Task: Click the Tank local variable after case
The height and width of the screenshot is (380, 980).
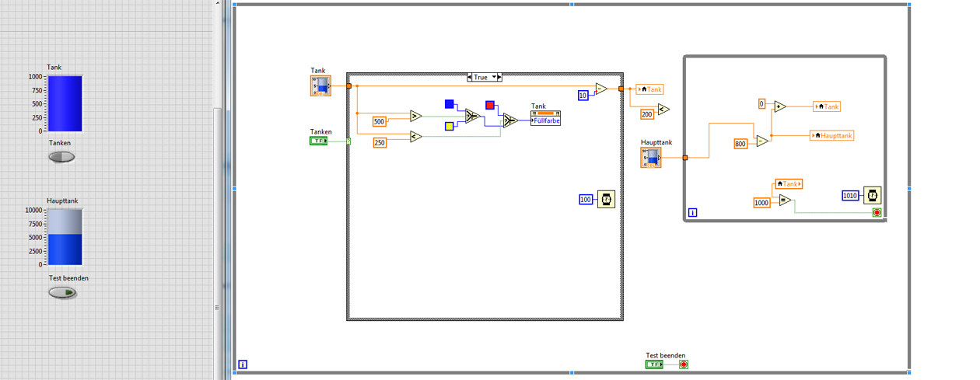Action: (649, 89)
